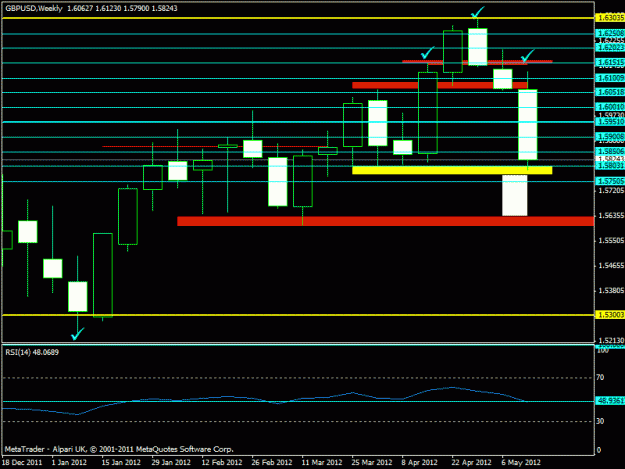Click the 1.58031 price level label
The width and height of the screenshot is (625, 469).
pos(610,165)
